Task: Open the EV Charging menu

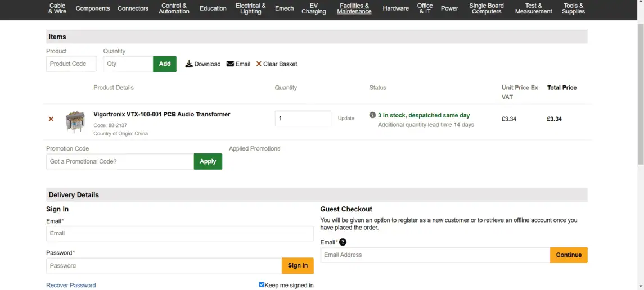Action: click(x=313, y=8)
